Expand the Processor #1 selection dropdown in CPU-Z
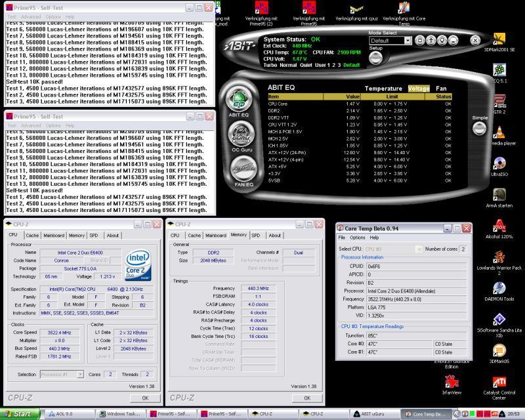 pyautogui.click(x=80, y=374)
